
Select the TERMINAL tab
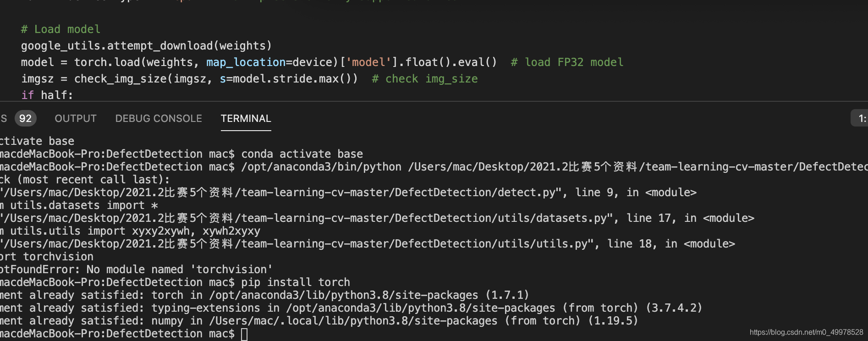coord(246,118)
